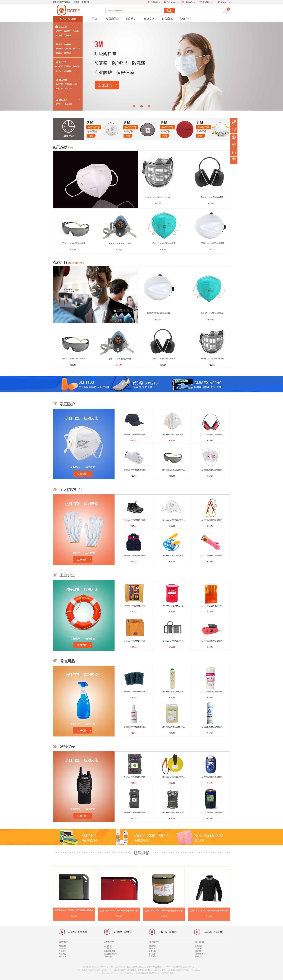Viewport: 283px width, 980px height.
Task: Expand the 家庭防护 category in the sidebar
Action: point(68,27)
